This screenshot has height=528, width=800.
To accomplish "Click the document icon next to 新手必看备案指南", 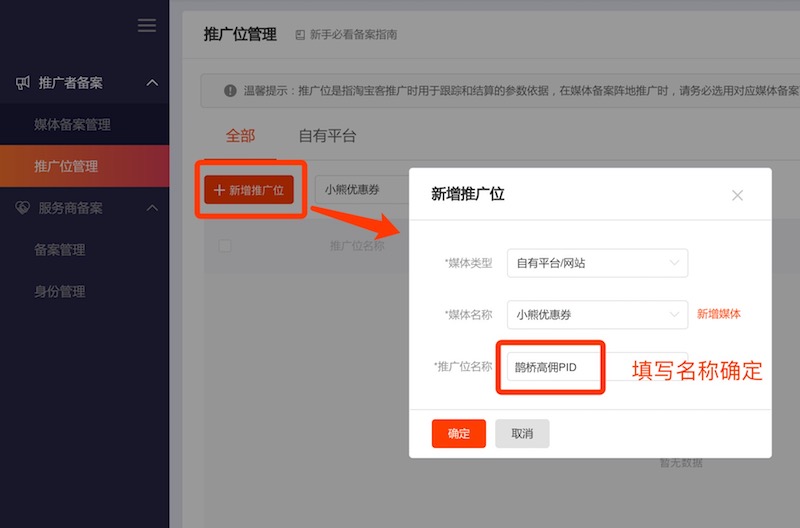I will point(300,35).
